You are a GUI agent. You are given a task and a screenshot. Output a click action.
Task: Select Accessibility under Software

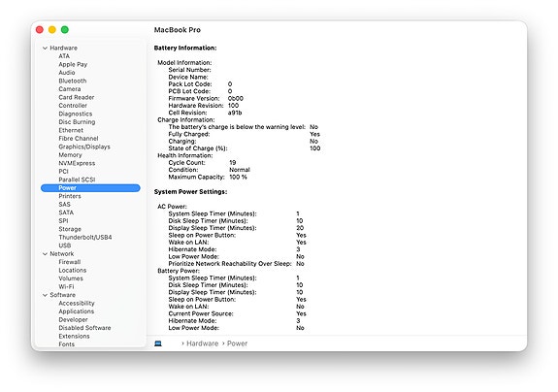pos(77,303)
